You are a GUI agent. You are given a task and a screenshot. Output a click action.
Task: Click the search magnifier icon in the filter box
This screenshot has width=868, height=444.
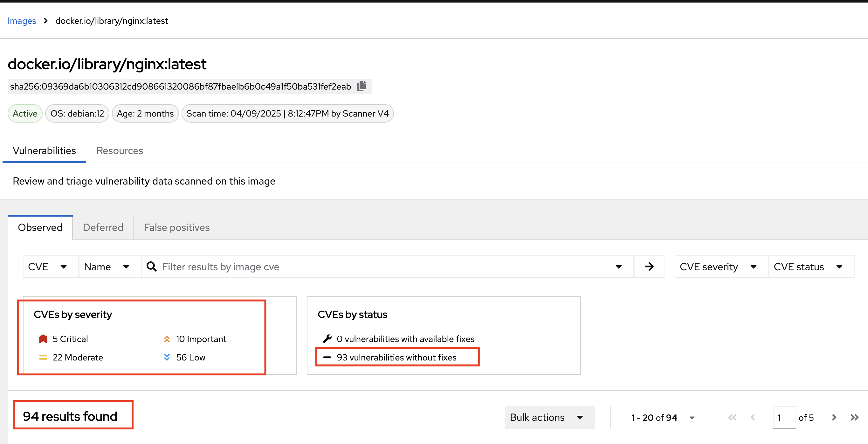point(152,266)
